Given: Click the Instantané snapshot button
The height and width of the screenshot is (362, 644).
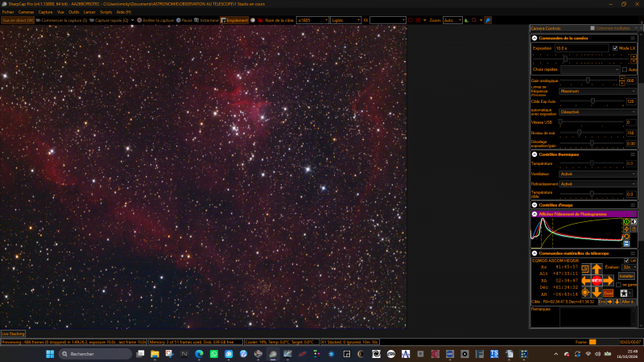Looking at the screenshot, I should click(x=206, y=20).
